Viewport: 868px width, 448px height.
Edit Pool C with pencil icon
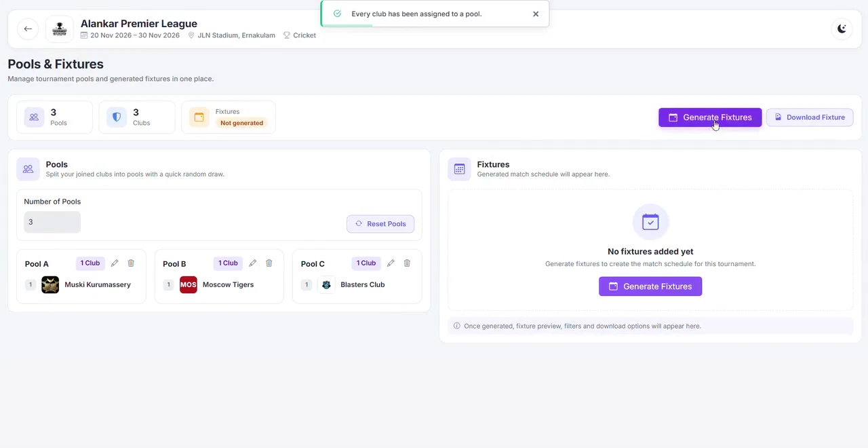pyautogui.click(x=391, y=263)
